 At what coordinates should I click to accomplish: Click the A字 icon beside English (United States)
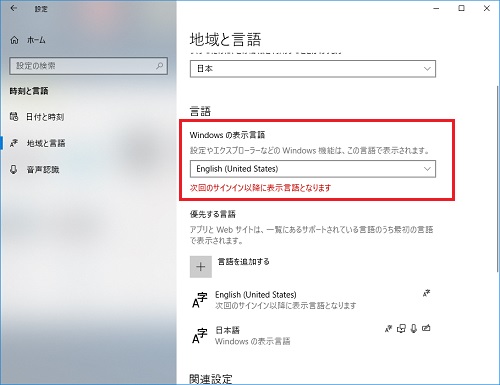pyautogui.click(x=200, y=300)
